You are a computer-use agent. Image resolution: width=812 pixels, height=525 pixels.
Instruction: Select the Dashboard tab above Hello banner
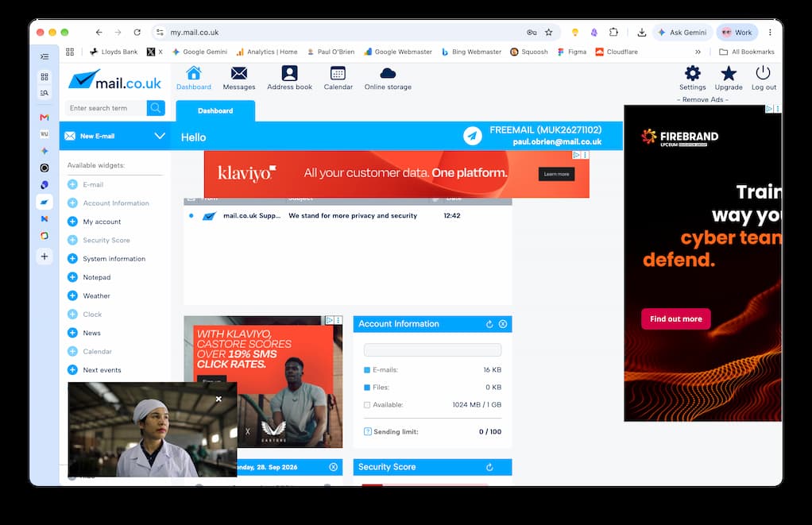point(215,111)
